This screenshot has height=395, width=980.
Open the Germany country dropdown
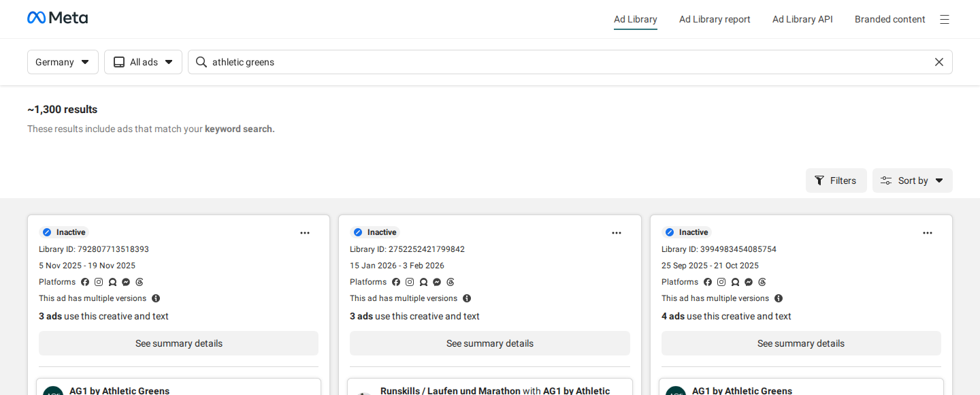(63, 62)
